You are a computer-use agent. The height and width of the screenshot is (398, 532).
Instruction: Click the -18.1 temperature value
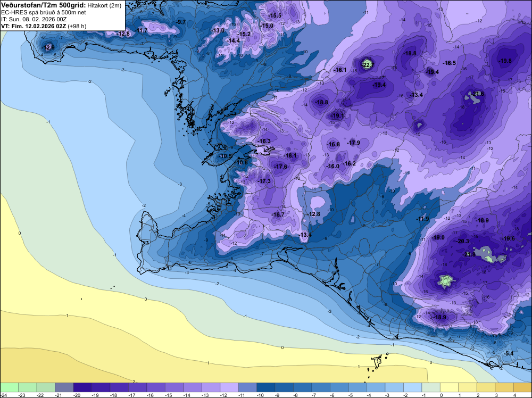290,156
